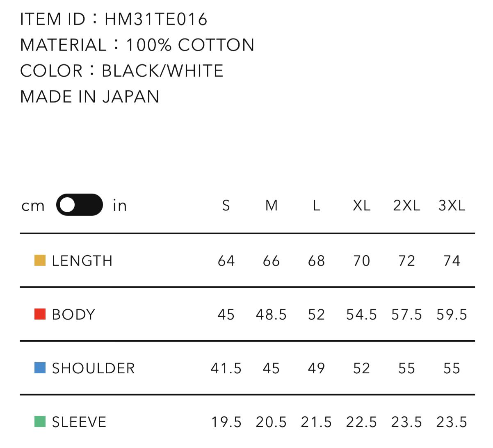Image resolution: width=493 pixels, height=448 pixels.
Task: Click the SHOULDER row label
Action: coord(93,368)
